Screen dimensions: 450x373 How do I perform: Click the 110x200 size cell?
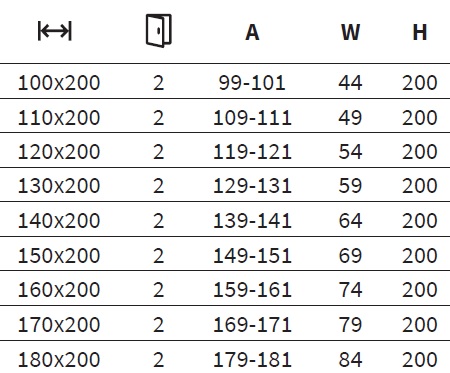59,118
